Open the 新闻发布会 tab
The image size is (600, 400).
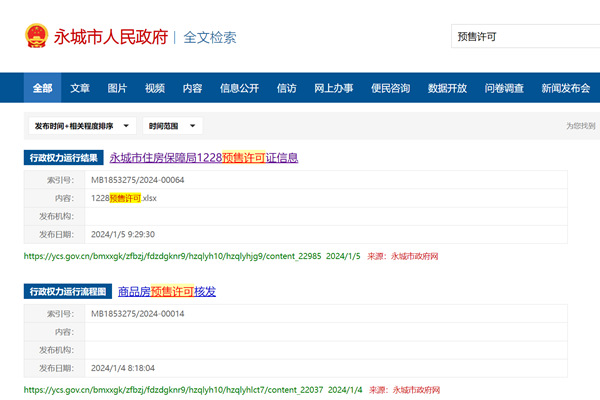click(566, 88)
